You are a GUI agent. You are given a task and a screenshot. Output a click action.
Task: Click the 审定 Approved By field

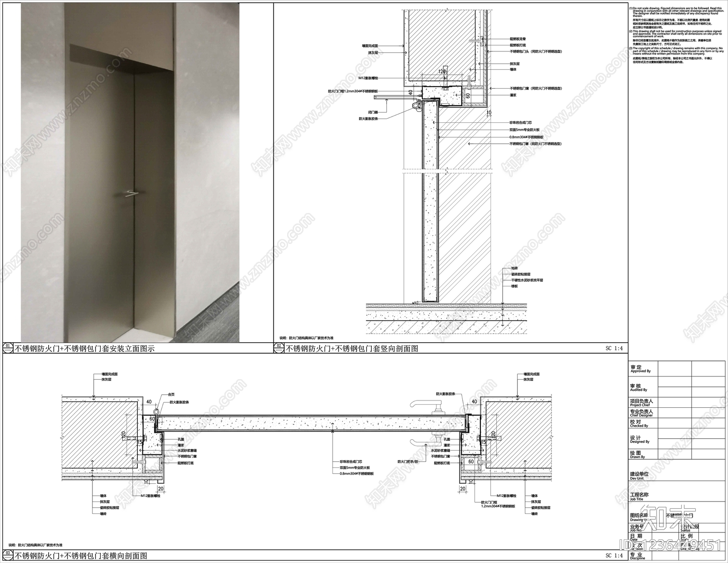pos(677,368)
